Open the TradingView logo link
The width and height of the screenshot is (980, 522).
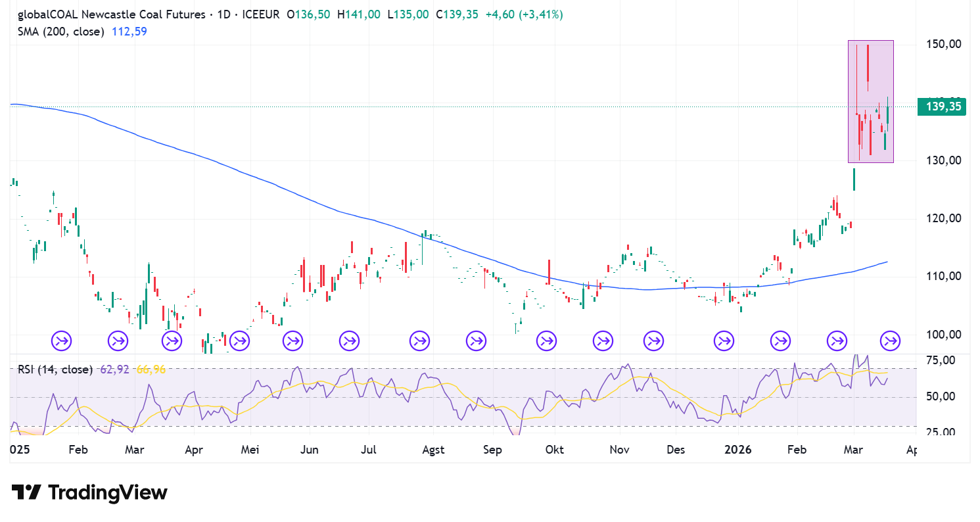tap(90, 493)
